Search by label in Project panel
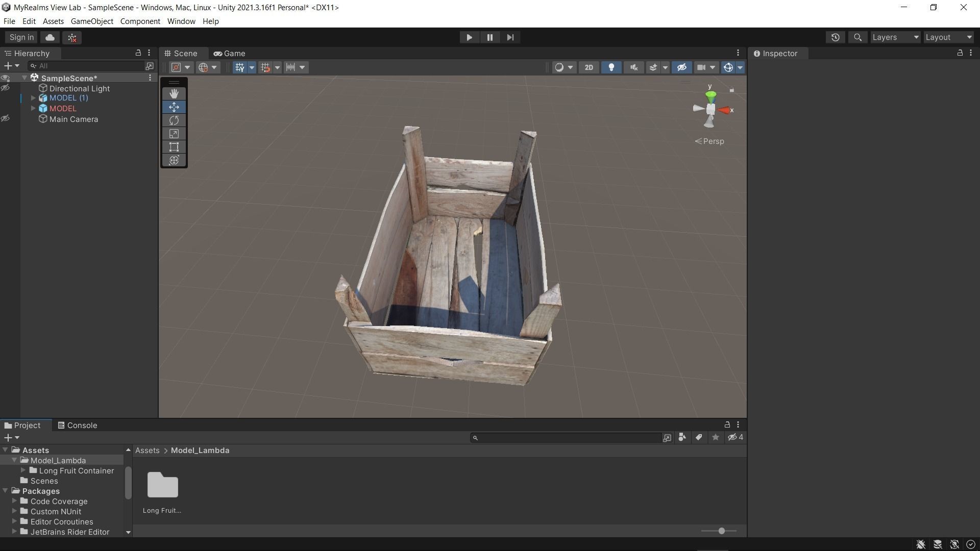 tap(699, 437)
